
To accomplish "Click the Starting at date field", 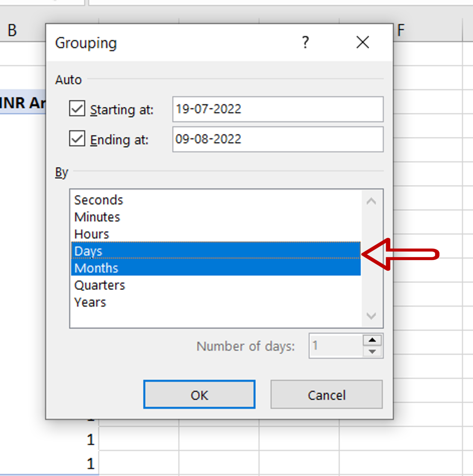I will (x=278, y=109).
